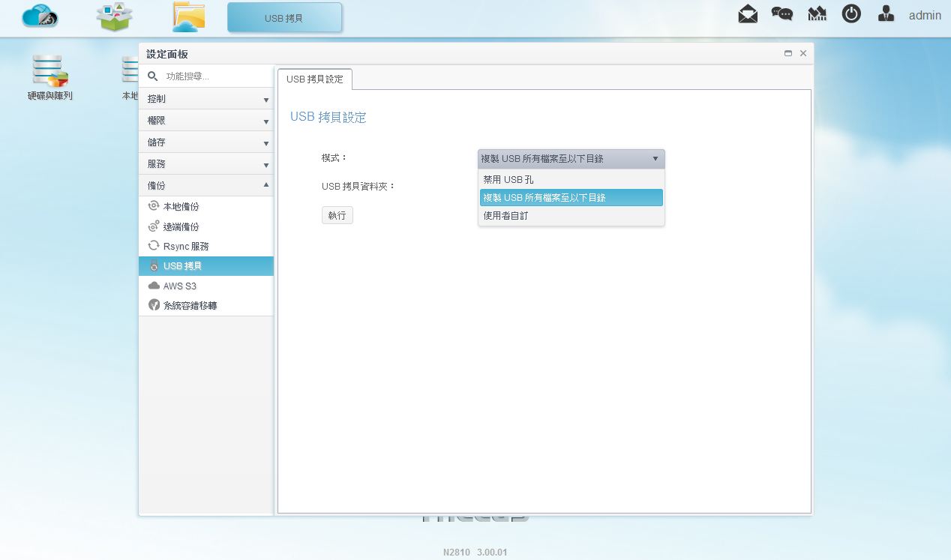Expand the 權限 category
This screenshot has width=951, height=560.
click(206, 121)
